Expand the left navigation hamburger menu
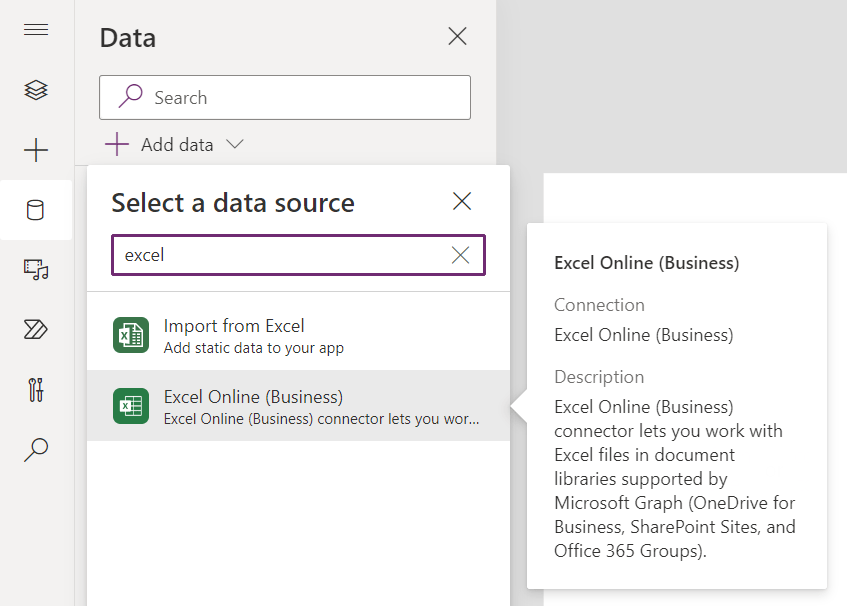This screenshot has width=847, height=606. coord(36,30)
